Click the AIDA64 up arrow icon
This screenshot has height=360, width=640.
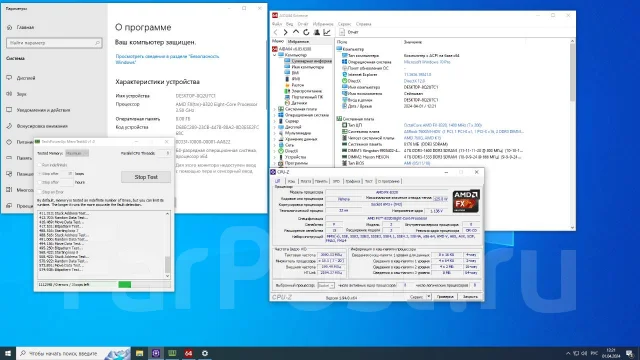pos(296,32)
